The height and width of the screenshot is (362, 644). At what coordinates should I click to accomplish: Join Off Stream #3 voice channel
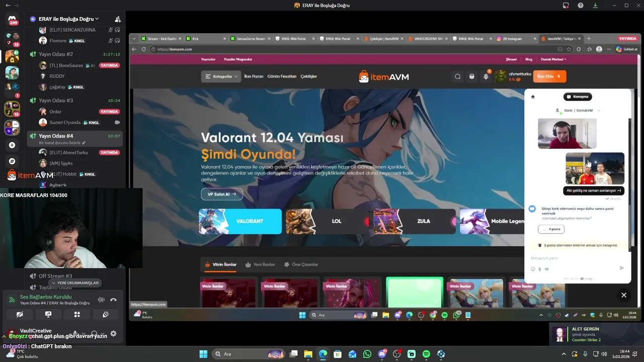[74, 276]
